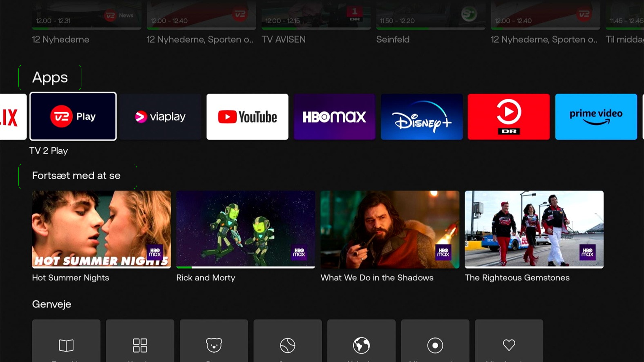Open the cut-off Til middag live tile
The height and width of the screenshot is (362, 644).
tap(625, 15)
